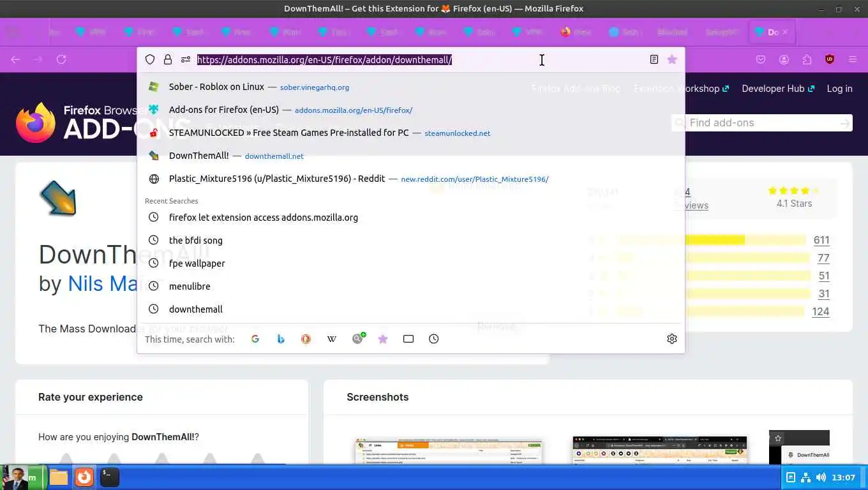View the 77 four-star reviews count

click(823, 258)
